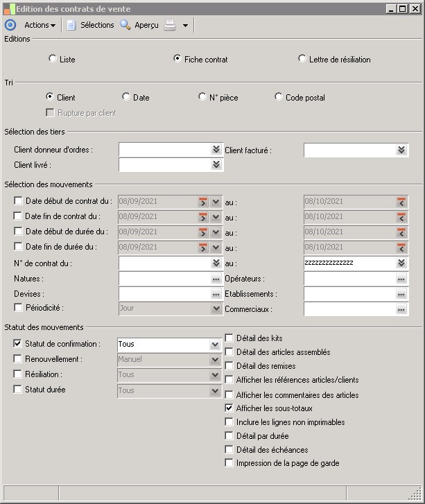Click the Aperçu magnifier icon
The height and width of the screenshot is (504, 425).
click(125, 25)
